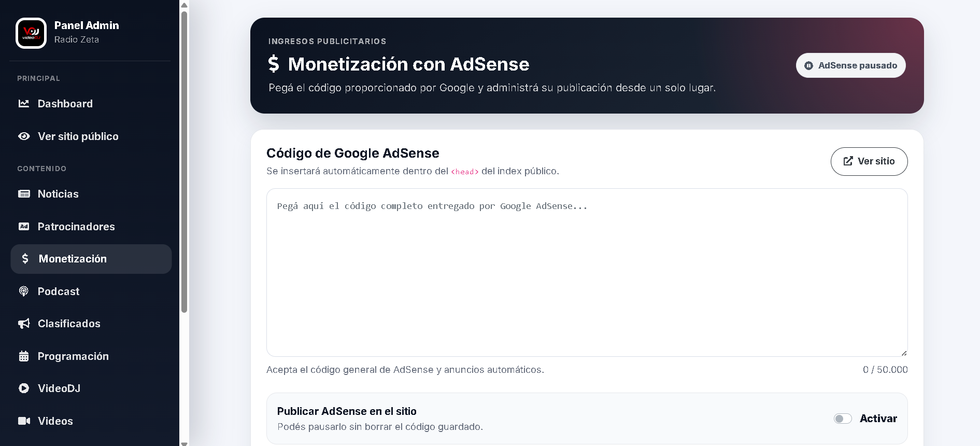Select Monetización menu item
The image size is (980, 446).
click(x=91, y=259)
